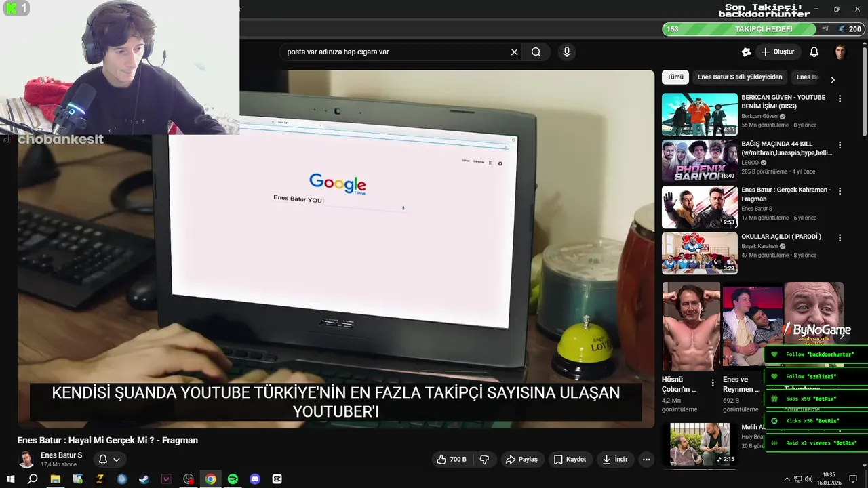Open the recycle-bin style app in the taskbar
The height and width of the screenshot is (488, 868).
pyautogui.click(x=77, y=479)
